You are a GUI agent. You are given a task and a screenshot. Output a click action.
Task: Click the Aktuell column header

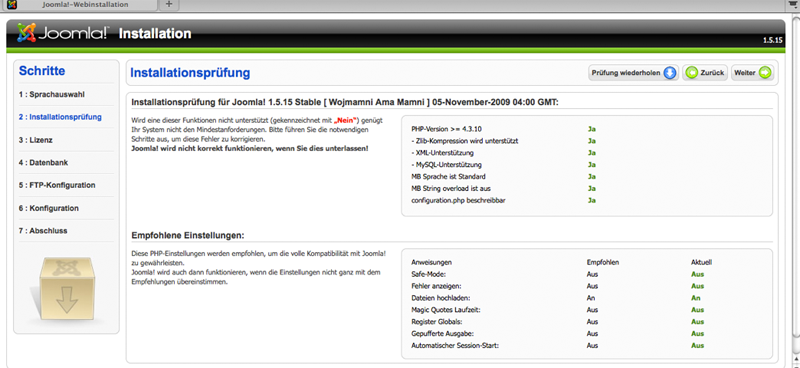pos(702,262)
